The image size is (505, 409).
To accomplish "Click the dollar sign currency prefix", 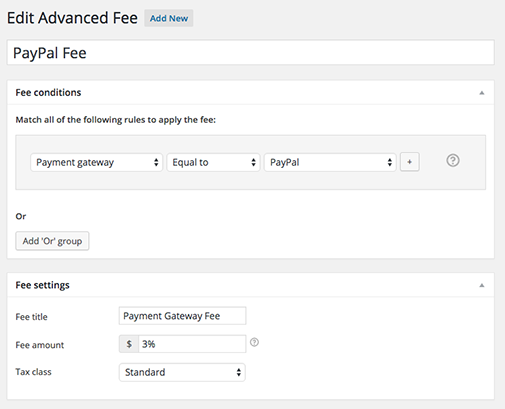I will click(129, 344).
